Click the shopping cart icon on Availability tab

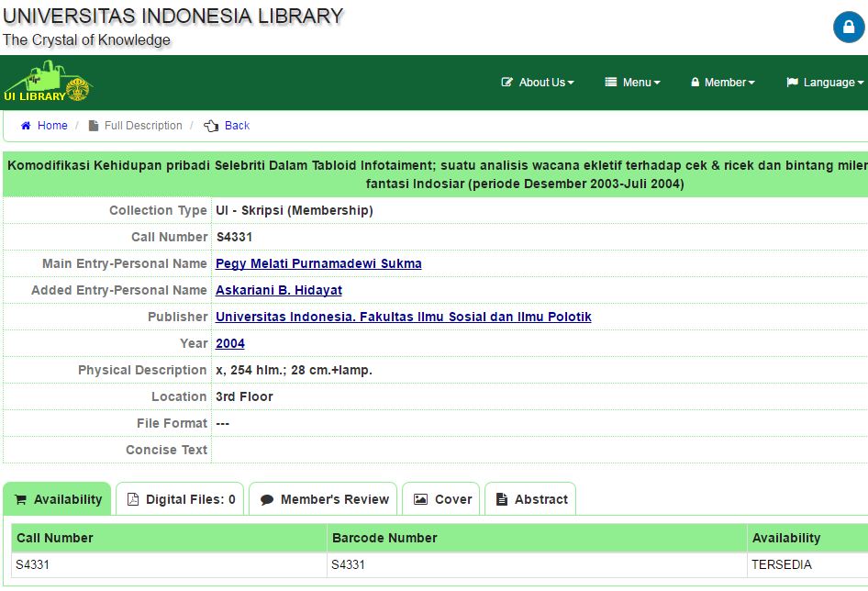[x=20, y=499]
